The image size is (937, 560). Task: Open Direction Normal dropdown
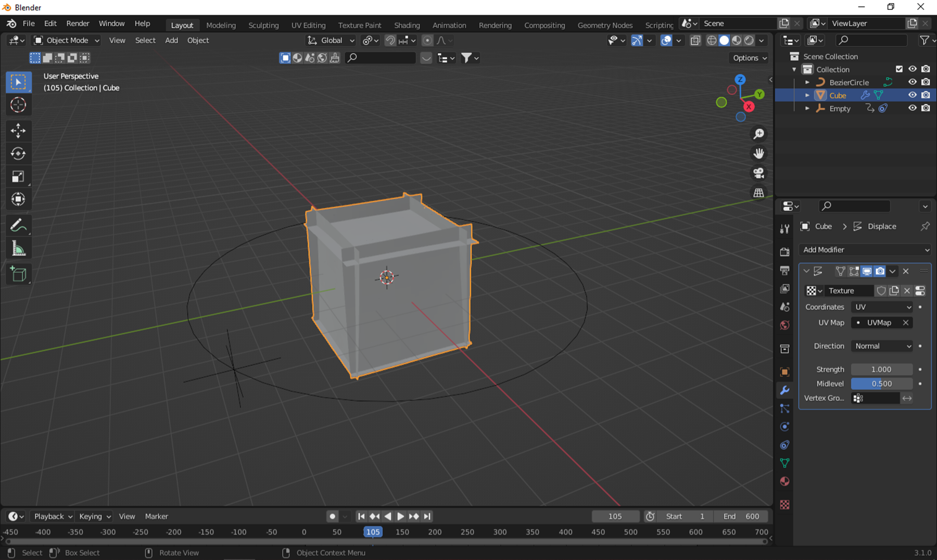882,346
